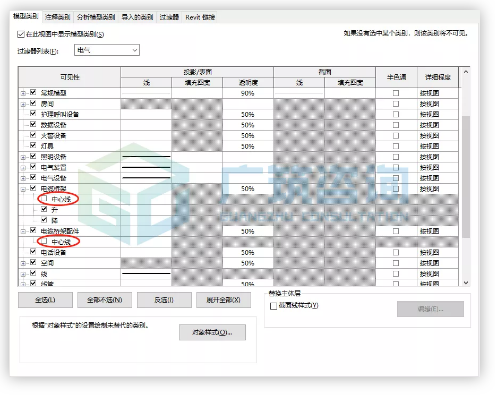Screen dimensions: 495x395
Task: Click 90% transparency cell for 常规模型
Action: pos(248,93)
